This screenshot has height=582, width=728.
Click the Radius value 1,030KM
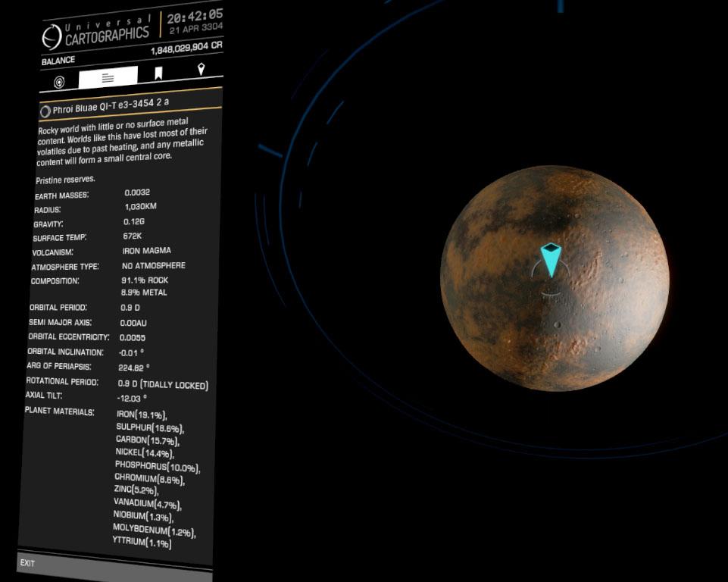coord(141,207)
